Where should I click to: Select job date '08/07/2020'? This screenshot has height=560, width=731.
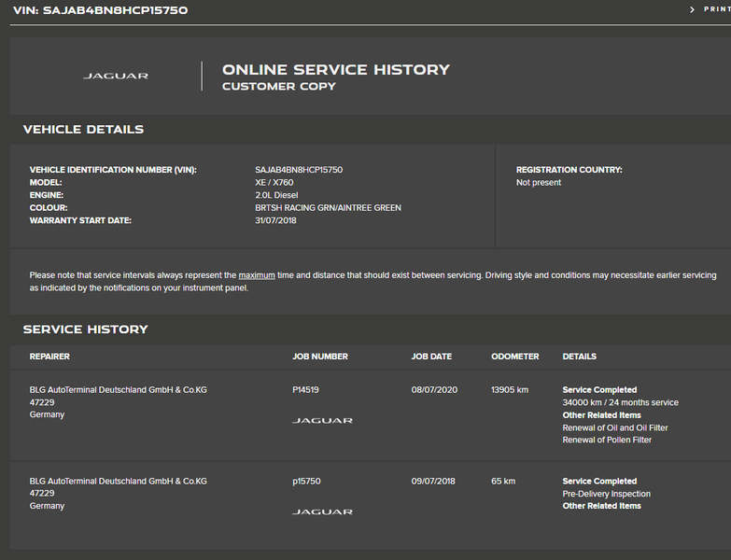(434, 390)
